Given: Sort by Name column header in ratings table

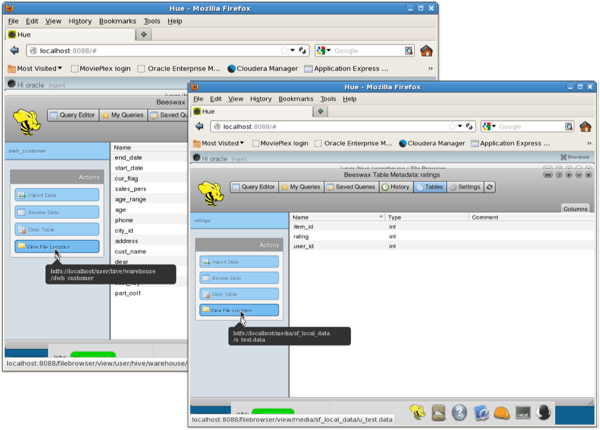Looking at the screenshot, I should click(x=337, y=217).
